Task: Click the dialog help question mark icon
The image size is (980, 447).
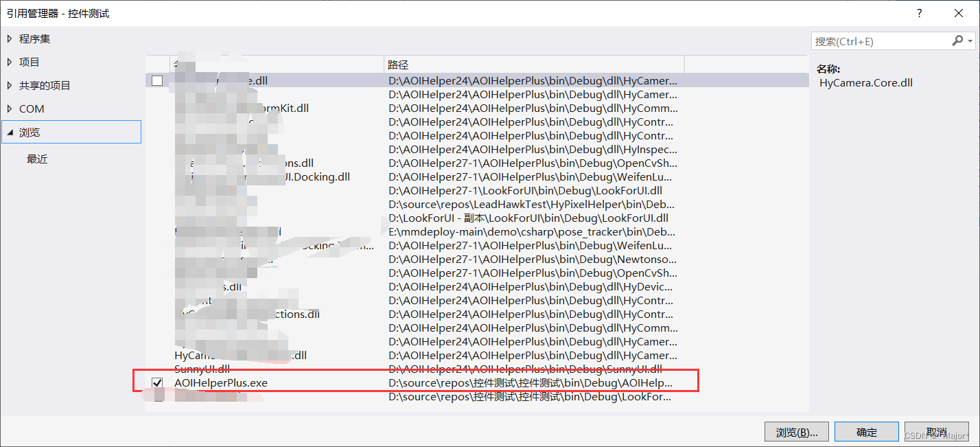Action: pyautogui.click(x=919, y=12)
